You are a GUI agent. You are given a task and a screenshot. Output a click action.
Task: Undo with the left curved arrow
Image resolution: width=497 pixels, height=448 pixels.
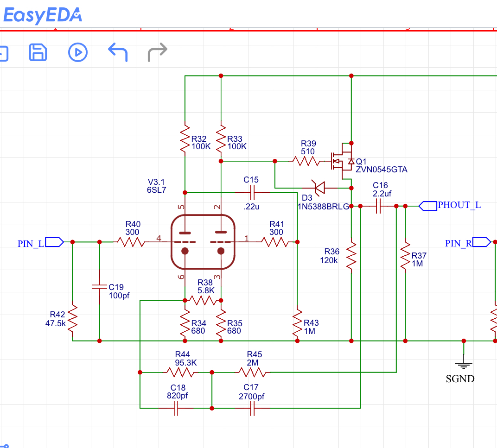pos(118,52)
